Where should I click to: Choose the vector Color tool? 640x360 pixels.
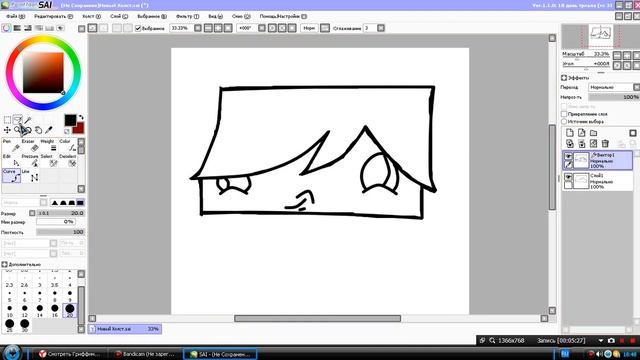pyautogui.click(x=67, y=145)
